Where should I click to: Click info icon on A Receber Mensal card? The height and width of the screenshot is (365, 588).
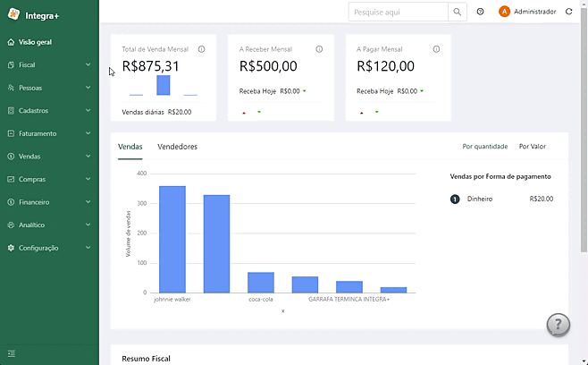point(319,49)
